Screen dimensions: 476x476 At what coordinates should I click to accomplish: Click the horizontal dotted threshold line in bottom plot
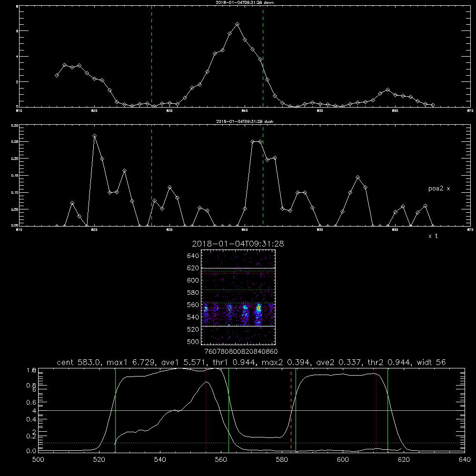point(251,443)
